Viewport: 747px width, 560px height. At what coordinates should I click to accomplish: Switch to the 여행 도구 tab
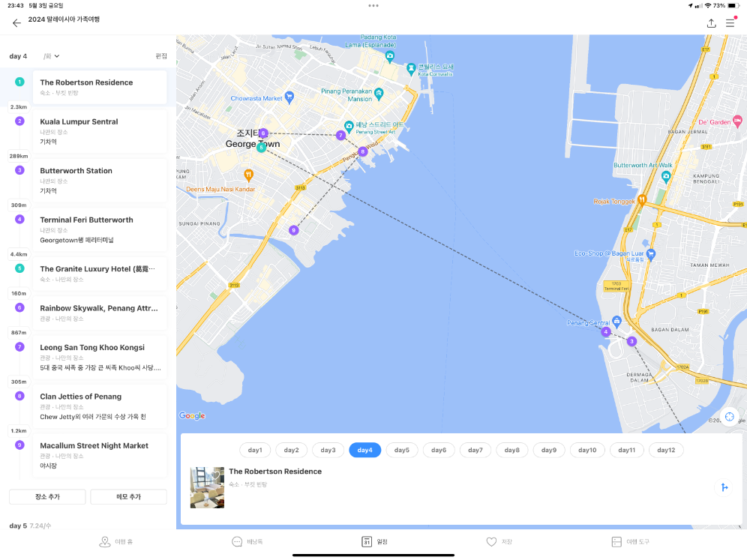(630, 542)
